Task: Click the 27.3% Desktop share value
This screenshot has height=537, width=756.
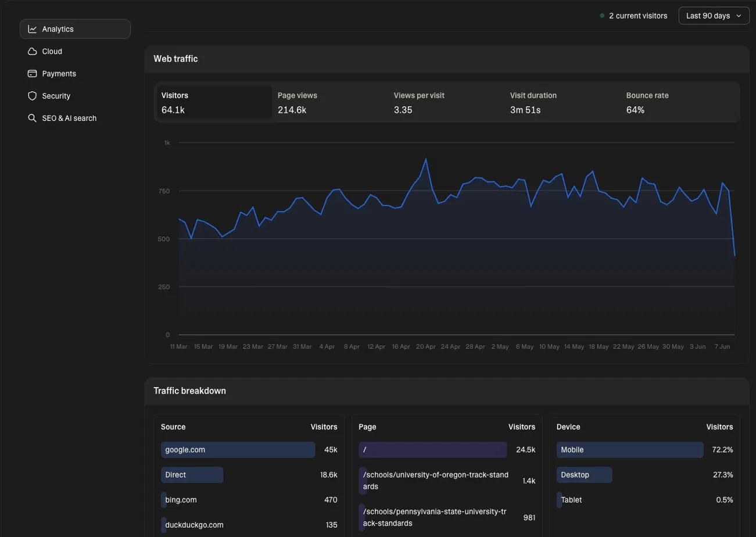Action: 722,475
